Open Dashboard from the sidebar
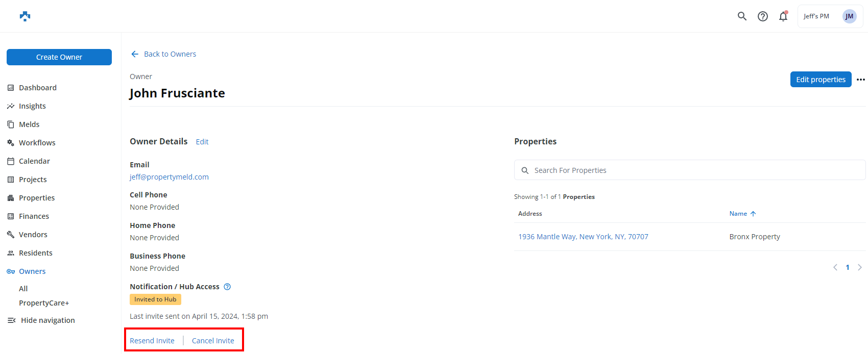 (37, 88)
